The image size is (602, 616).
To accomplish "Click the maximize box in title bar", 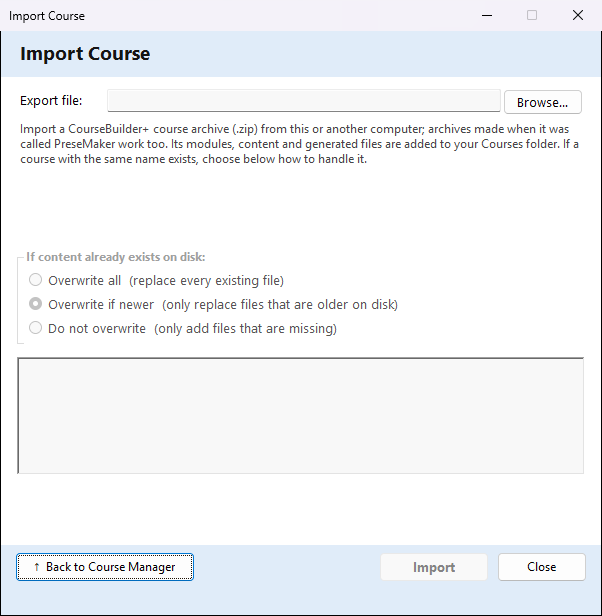I will click(532, 16).
